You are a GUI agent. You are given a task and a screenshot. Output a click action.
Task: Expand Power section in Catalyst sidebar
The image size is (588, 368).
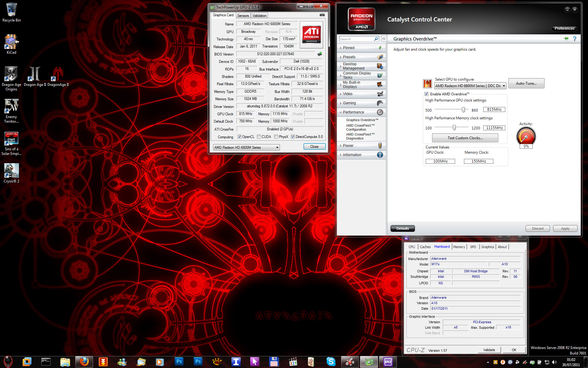coord(361,146)
